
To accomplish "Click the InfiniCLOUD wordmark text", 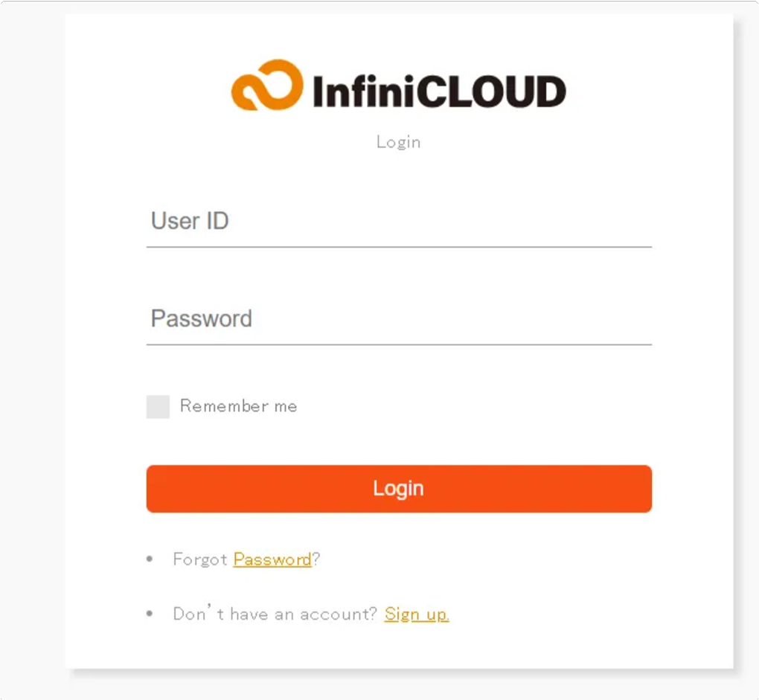I will [439, 91].
